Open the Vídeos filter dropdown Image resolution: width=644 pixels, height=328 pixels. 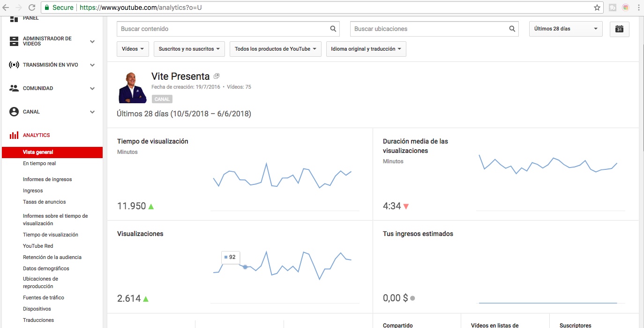pos(133,49)
